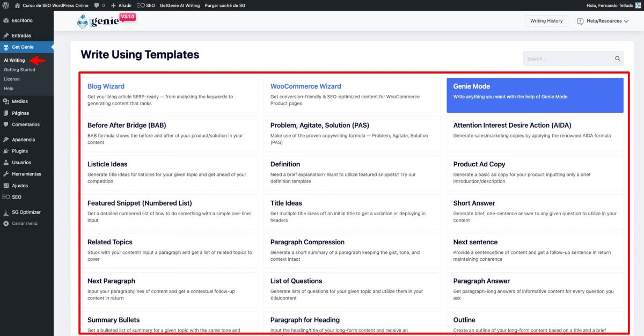Open the Next Paragraph template

[169, 290]
